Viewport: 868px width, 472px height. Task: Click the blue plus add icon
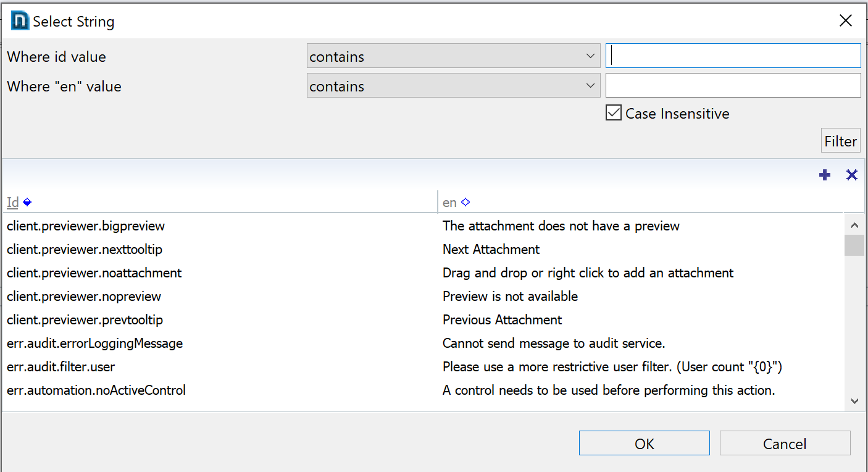(825, 175)
